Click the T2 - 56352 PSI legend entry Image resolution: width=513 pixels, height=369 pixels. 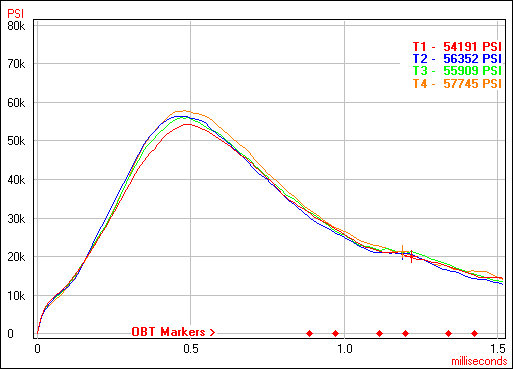[457, 59]
